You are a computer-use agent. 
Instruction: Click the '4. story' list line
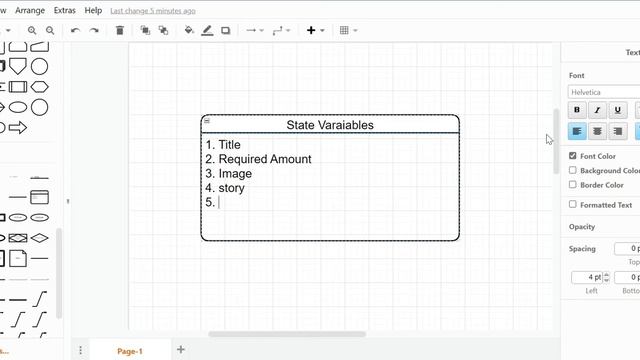pos(225,188)
